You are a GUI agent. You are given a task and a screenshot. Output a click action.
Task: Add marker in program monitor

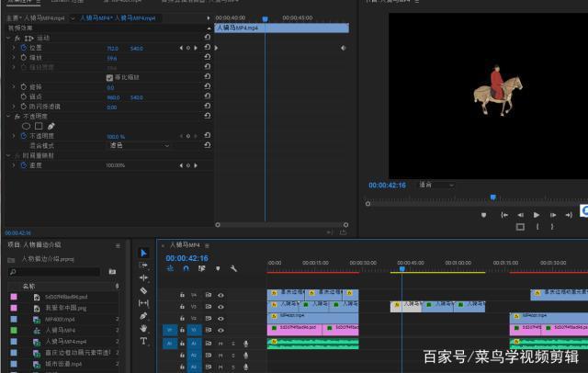tap(484, 215)
